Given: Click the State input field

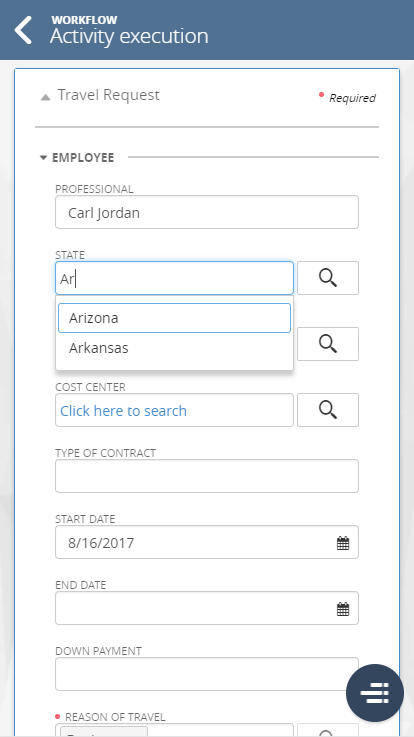Looking at the screenshot, I should coord(174,278).
